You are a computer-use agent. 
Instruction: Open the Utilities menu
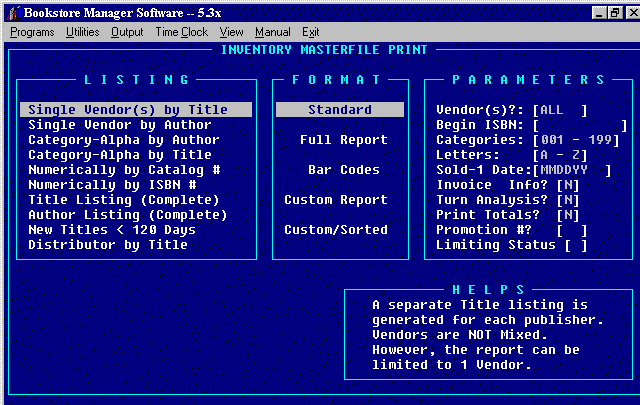[x=82, y=32]
